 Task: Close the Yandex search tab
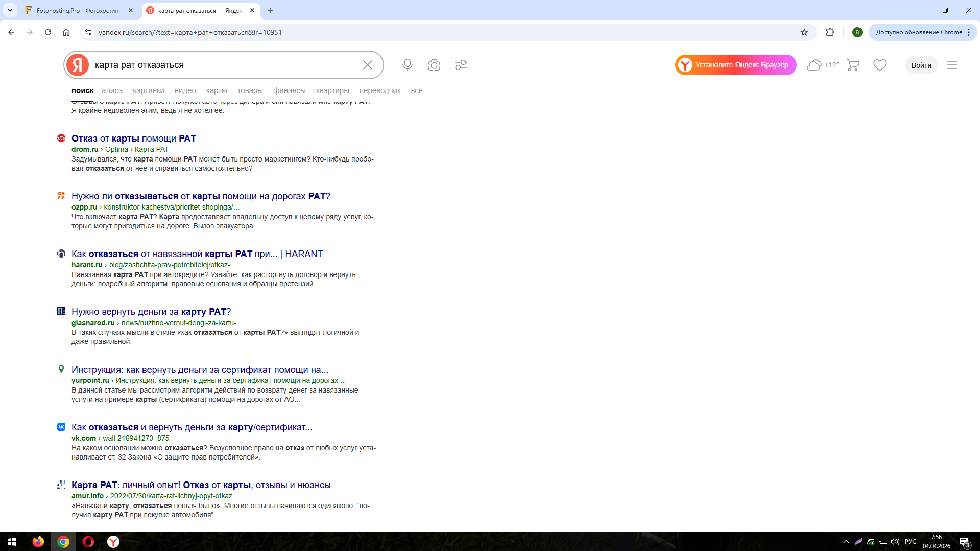point(252,10)
